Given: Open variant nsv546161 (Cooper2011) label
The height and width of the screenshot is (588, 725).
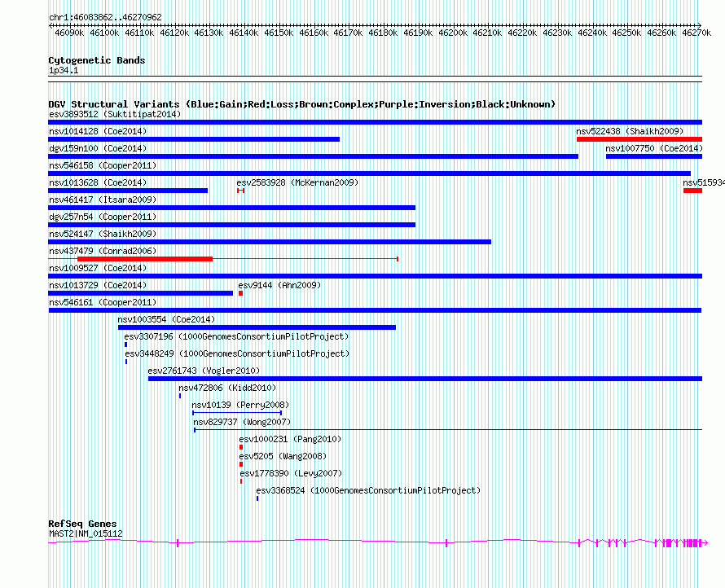Looking at the screenshot, I should [x=103, y=302].
